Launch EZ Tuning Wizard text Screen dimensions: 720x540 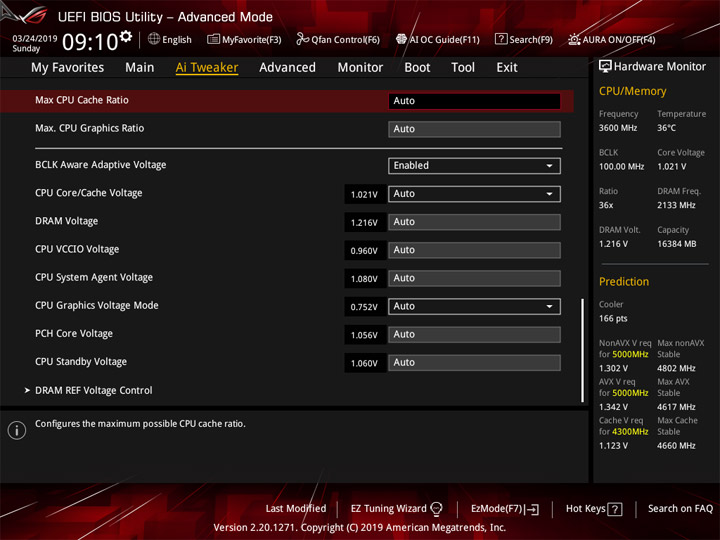point(388,509)
